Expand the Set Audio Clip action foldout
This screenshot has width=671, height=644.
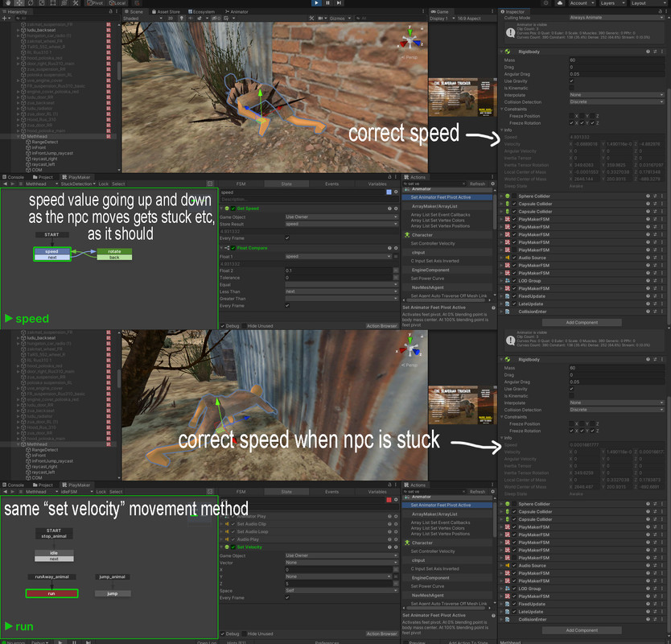[x=222, y=524]
